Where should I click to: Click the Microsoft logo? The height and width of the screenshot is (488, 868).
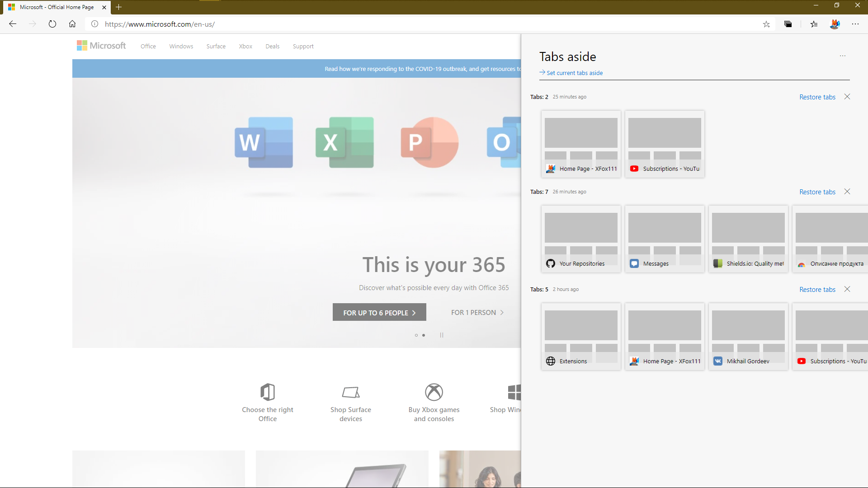coord(101,46)
